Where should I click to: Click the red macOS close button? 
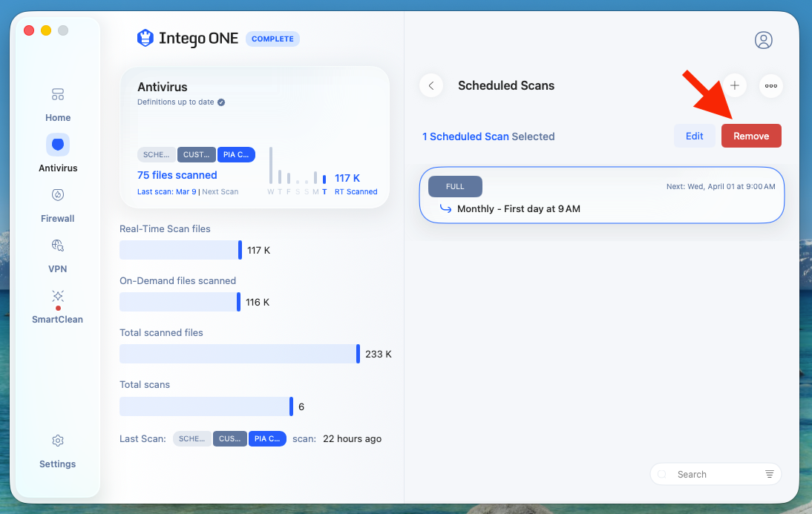pos(29,30)
